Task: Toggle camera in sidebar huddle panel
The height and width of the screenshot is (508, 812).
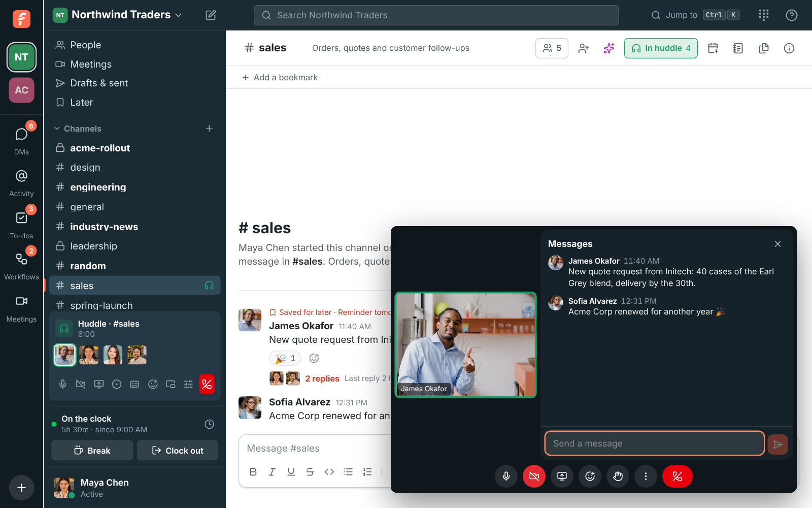Action: [x=81, y=384]
